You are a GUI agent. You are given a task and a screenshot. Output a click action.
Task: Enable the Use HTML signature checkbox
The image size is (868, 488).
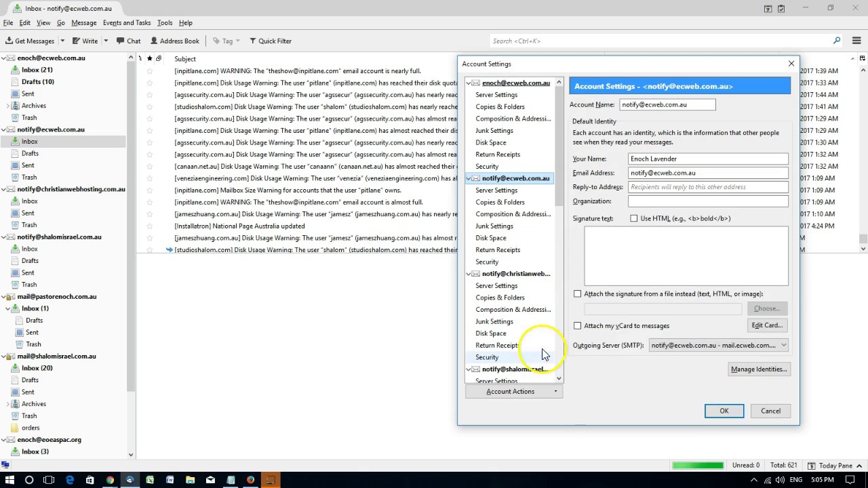[634, 218]
